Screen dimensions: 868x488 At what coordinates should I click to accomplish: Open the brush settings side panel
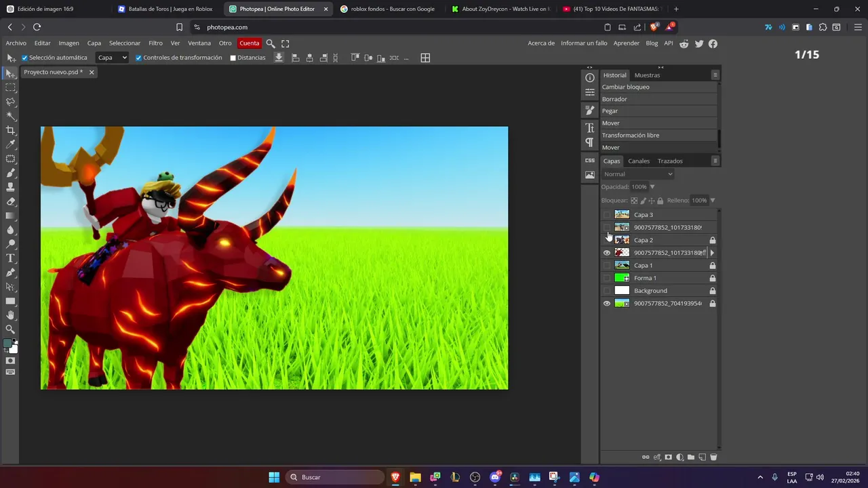tap(590, 110)
